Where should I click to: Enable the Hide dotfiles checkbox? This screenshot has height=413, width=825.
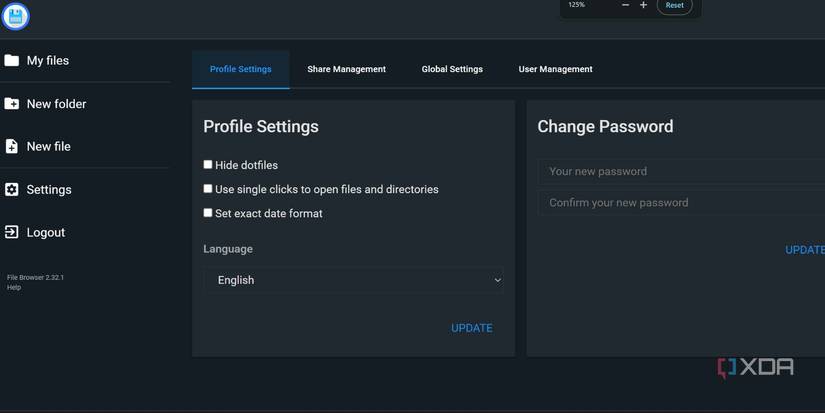(208, 165)
